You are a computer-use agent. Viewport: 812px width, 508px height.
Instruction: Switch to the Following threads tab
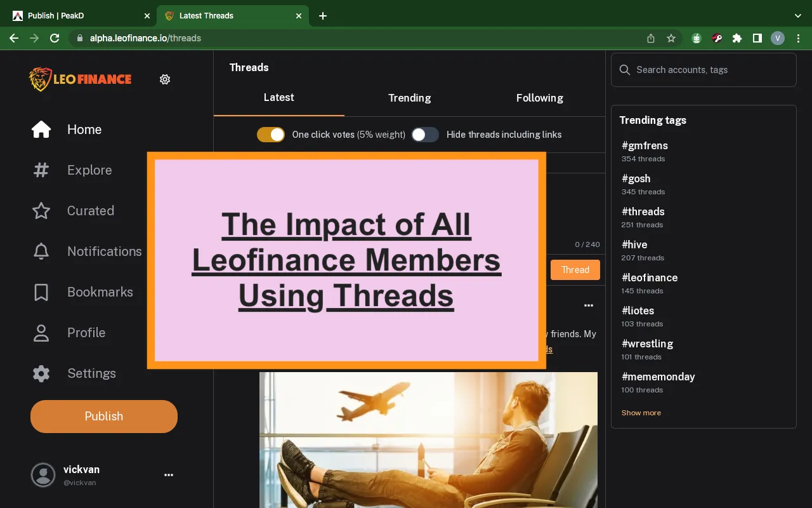point(540,98)
